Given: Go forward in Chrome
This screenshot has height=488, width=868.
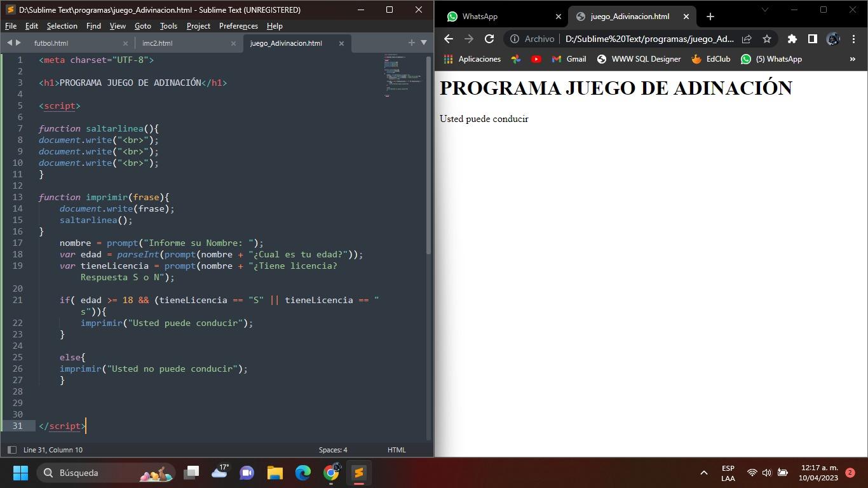Looking at the screenshot, I should pyautogui.click(x=468, y=39).
